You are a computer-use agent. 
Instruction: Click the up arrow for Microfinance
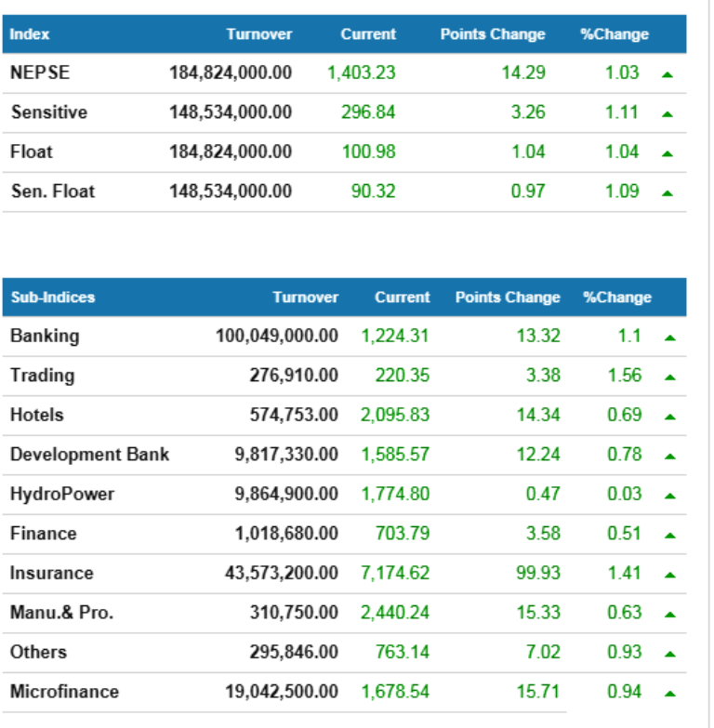(669, 694)
